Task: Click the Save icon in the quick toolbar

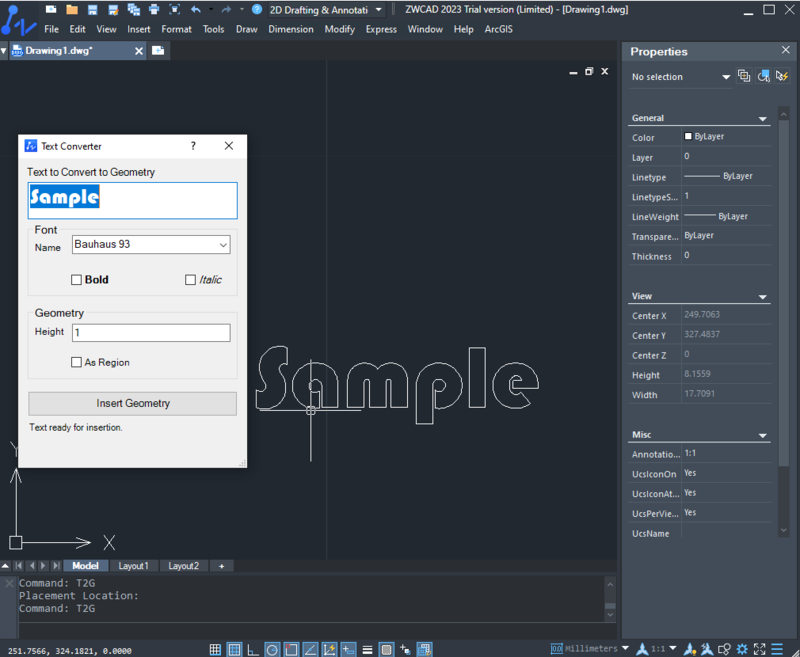Action: 91,9
